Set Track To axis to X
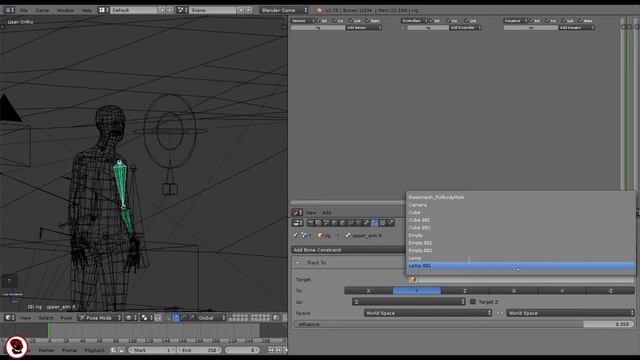The image size is (640, 360). (x=368, y=291)
